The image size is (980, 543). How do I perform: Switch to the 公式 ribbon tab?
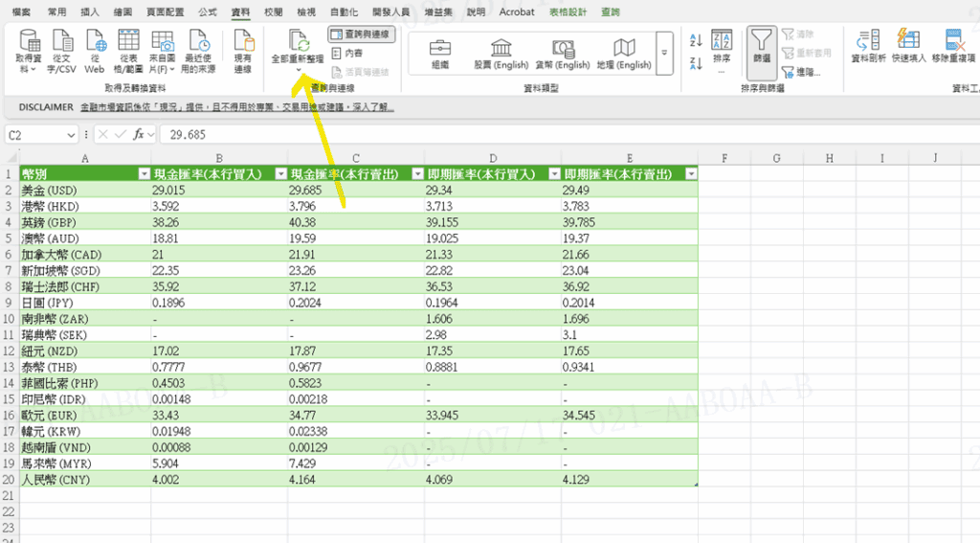click(x=207, y=12)
